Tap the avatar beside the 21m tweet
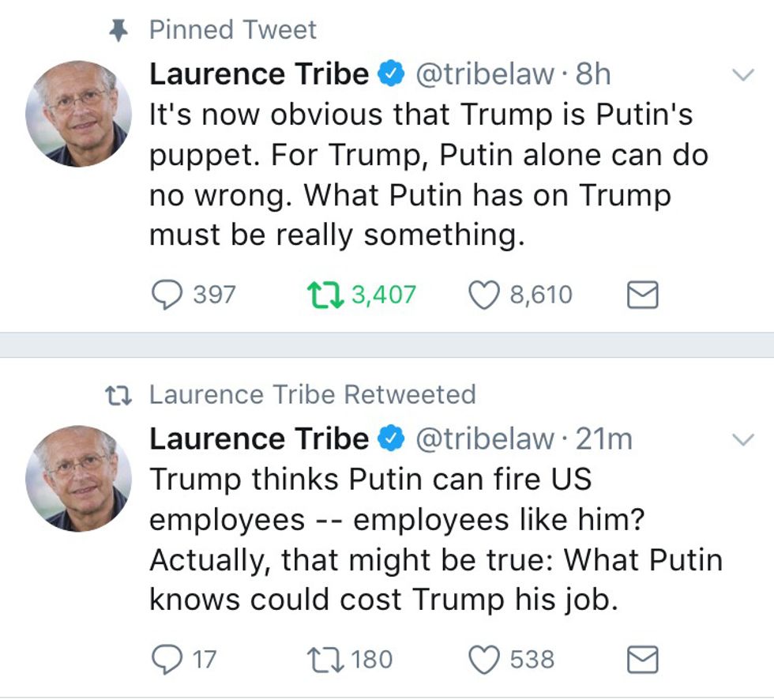 click(x=78, y=478)
